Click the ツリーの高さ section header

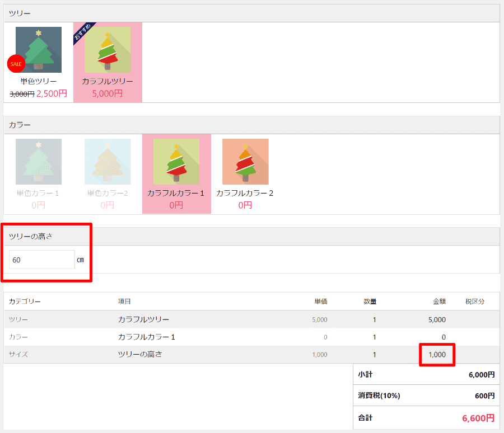[251, 237]
